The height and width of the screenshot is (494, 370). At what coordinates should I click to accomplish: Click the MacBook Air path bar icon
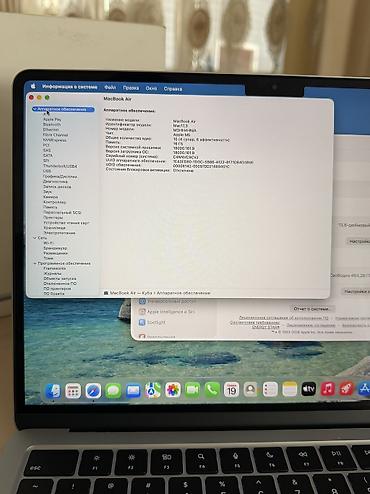coord(106,293)
